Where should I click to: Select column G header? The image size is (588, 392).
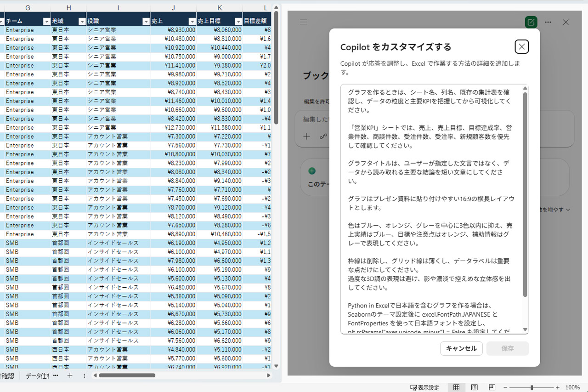(28, 7)
